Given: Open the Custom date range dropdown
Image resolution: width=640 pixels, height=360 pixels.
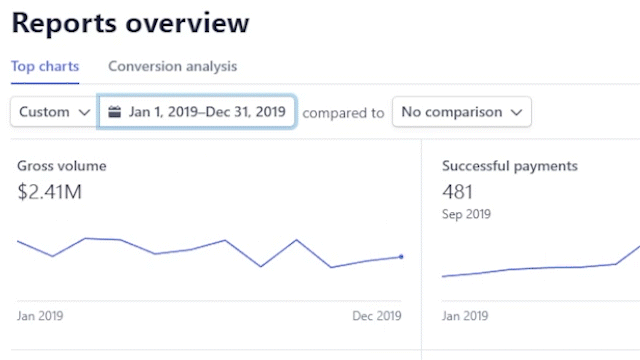Looking at the screenshot, I should (54, 112).
